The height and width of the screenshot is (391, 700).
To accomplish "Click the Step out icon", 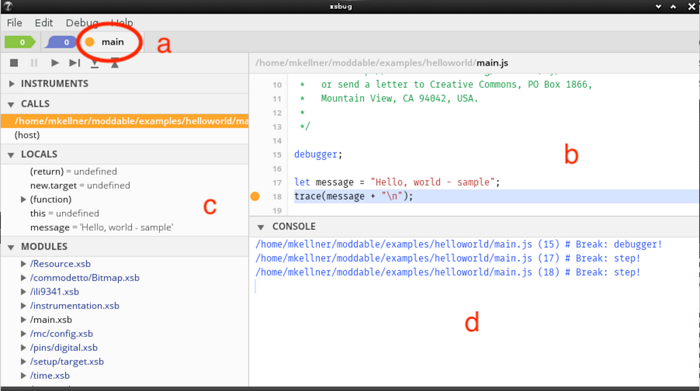I will (x=115, y=63).
